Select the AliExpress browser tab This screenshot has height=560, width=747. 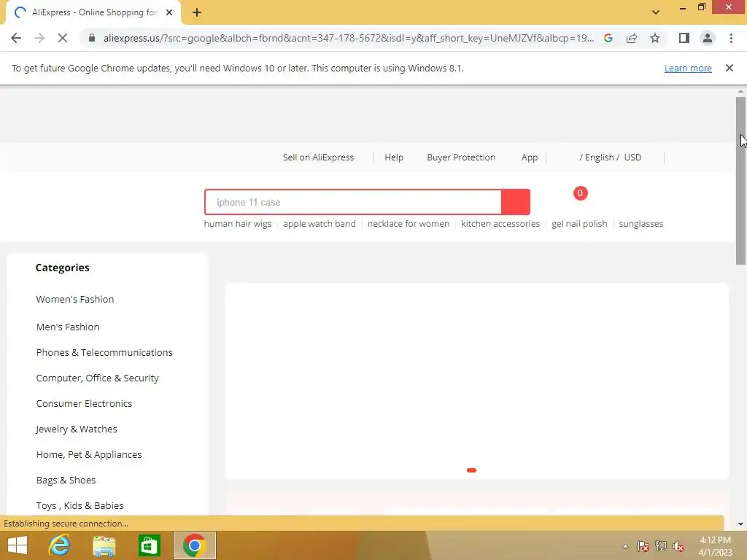pyautogui.click(x=93, y=13)
